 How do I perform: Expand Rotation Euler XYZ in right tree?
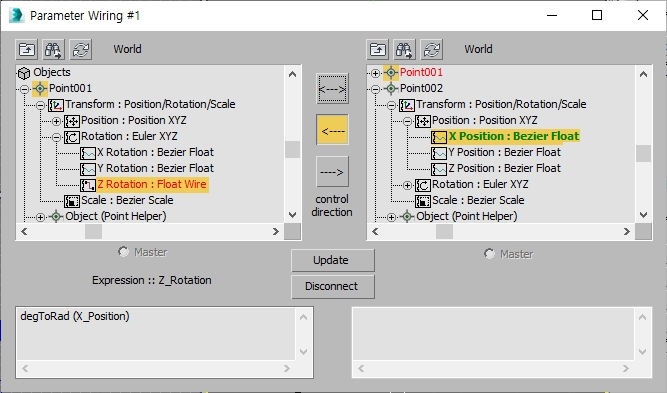tap(407, 185)
